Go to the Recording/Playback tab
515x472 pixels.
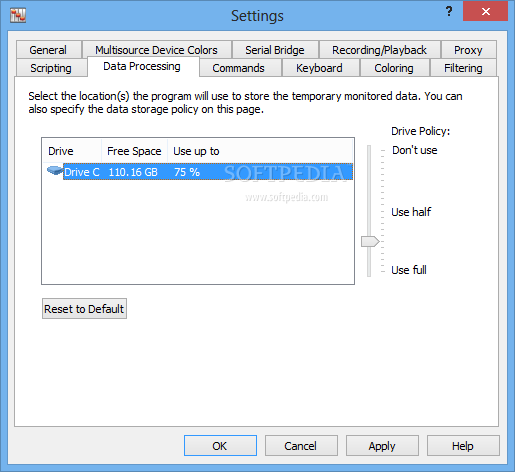click(x=379, y=50)
